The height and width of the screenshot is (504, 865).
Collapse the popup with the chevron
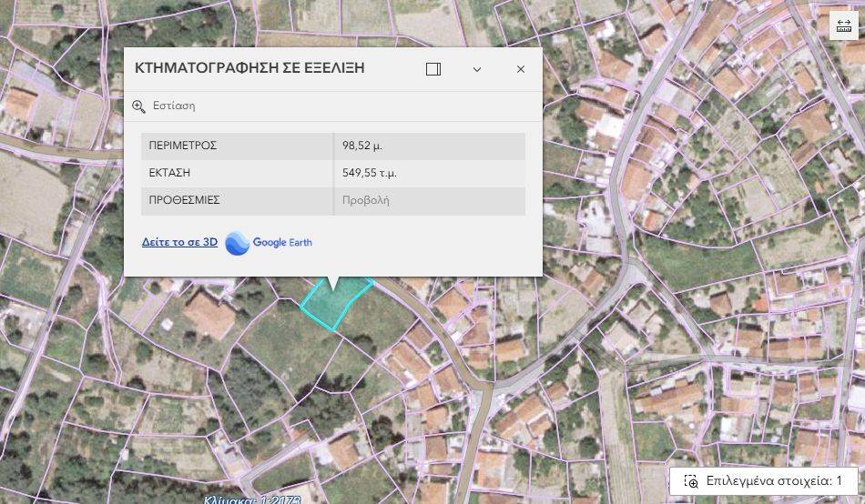click(x=477, y=69)
